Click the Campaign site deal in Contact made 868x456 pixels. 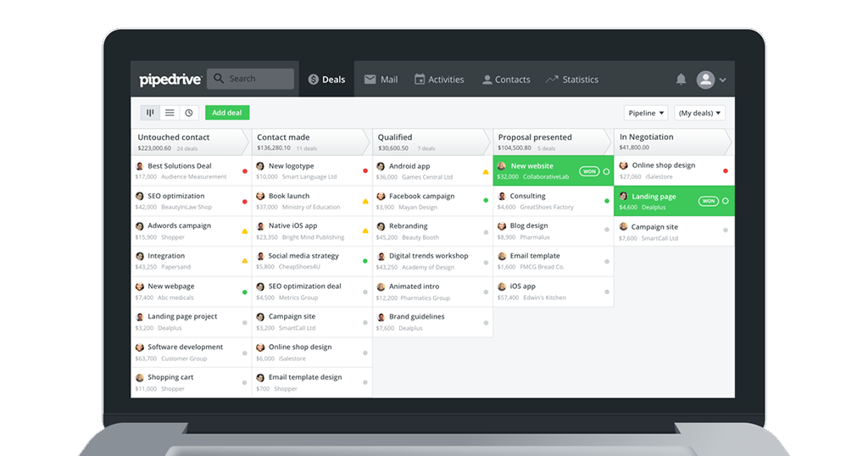coord(312,322)
